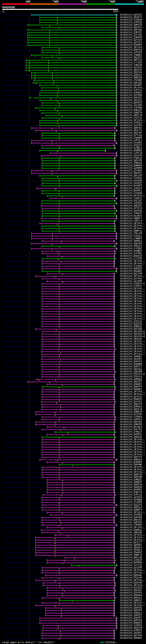
Task: Click label UniRef100_A4S7D0
Action: 131,125
